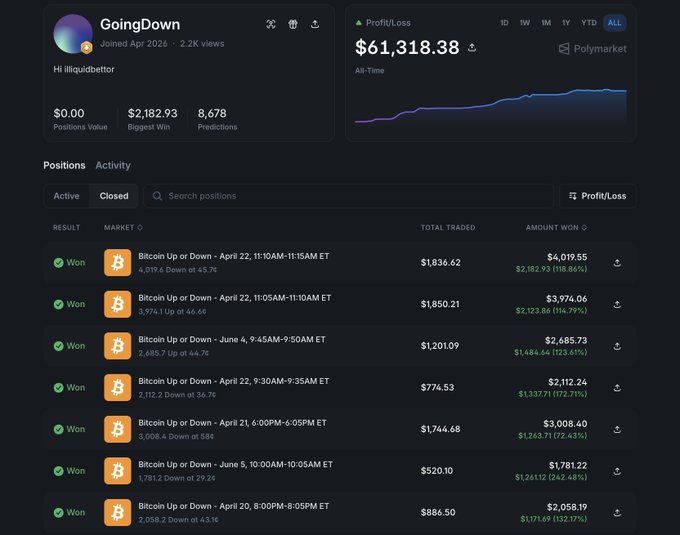680x535 pixels.
Task: Click the green Won checkmark for the $774.53 row
Action: pos(59,388)
